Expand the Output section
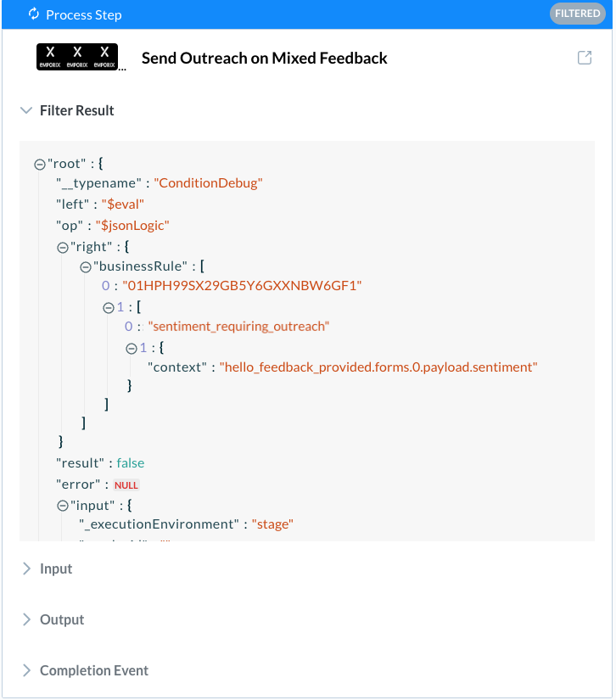 tap(26, 619)
